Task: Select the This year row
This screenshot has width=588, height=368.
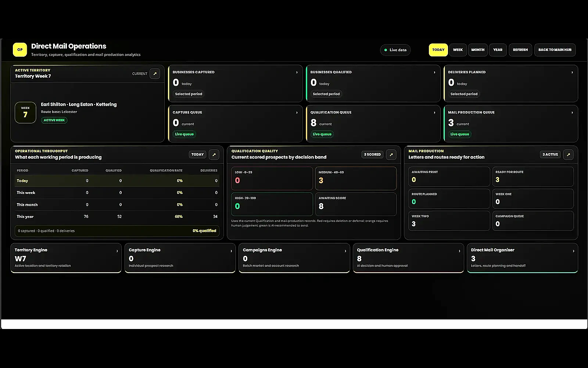Action: point(117,217)
